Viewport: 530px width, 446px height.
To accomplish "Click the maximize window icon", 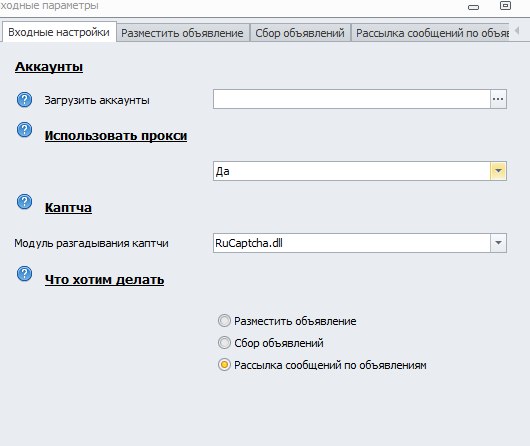I will (505, 5).
